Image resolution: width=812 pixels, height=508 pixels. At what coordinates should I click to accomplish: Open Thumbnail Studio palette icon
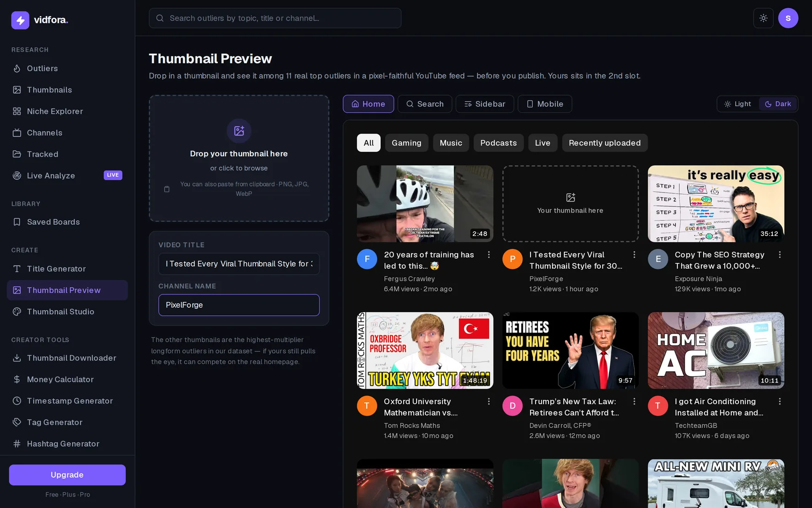(17, 312)
